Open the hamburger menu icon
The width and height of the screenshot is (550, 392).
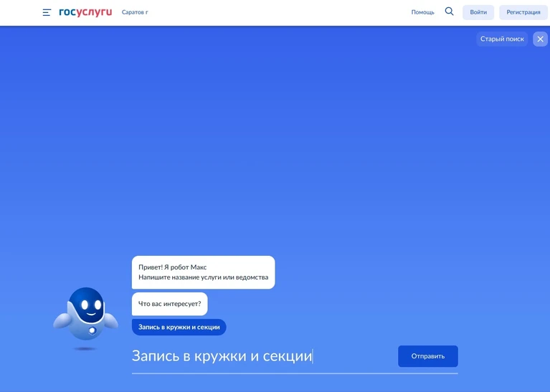[47, 12]
